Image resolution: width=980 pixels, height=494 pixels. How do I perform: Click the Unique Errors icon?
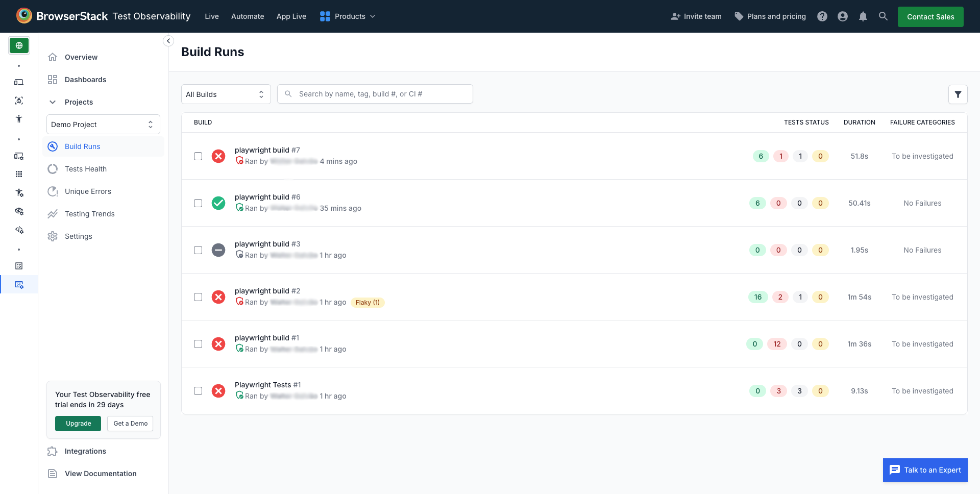[x=53, y=191]
